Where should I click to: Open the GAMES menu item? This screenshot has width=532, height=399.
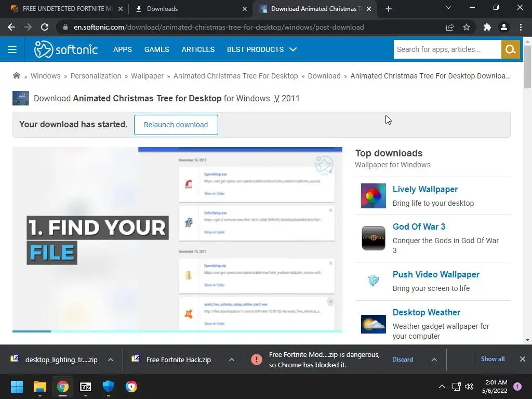pyautogui.click(x=157, y=49)
